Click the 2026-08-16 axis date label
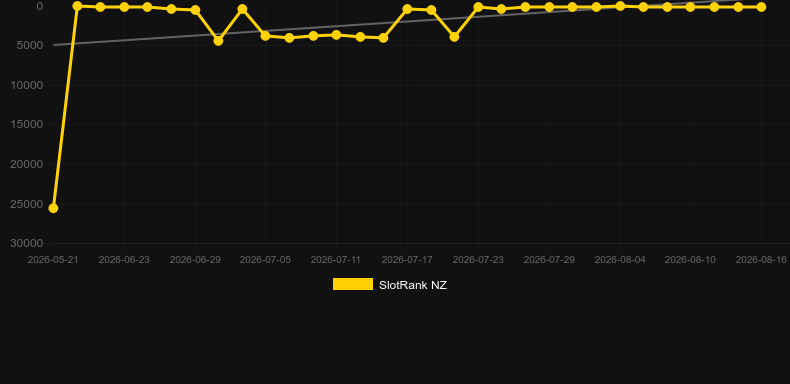The width and height of the screenshot is (790, 384). (761, 260)
